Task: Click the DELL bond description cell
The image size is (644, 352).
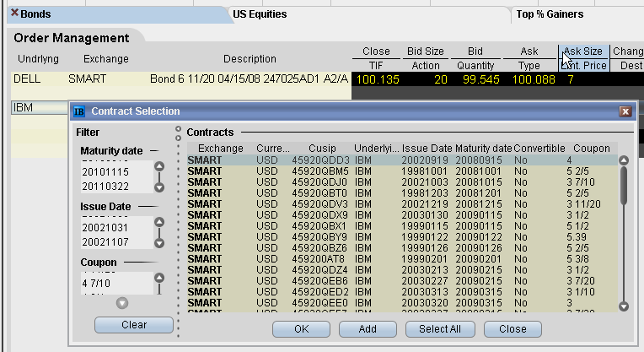Action: [x=249, y=79]
